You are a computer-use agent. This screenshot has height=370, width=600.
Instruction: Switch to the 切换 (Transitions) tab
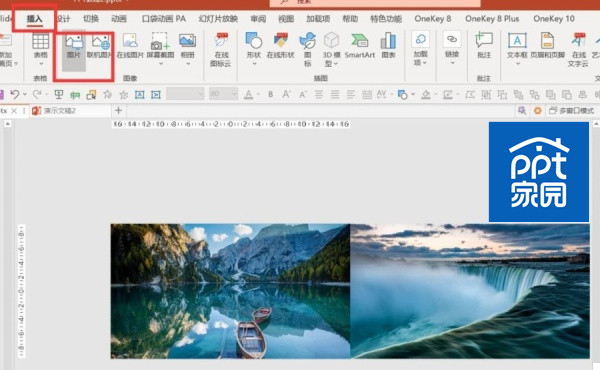pyautogui.click(x=91, y=19)
